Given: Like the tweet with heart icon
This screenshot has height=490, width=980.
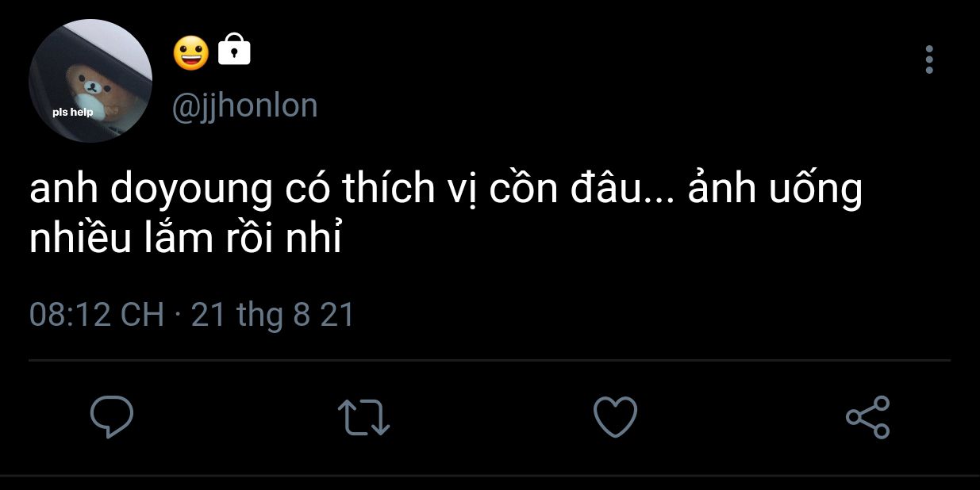Looking at the screenshot, I should coord(616,417).
